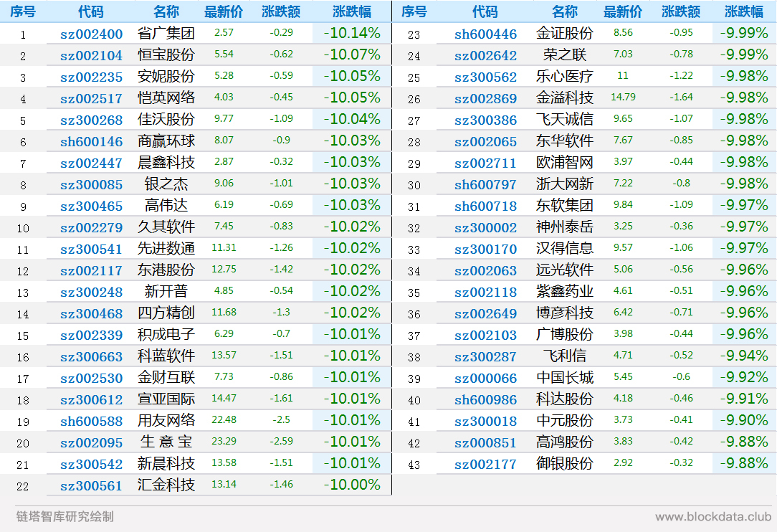The image size is (777, 532).
Task: Open stock code sh600446 link
Action: [x=486, y=34]
